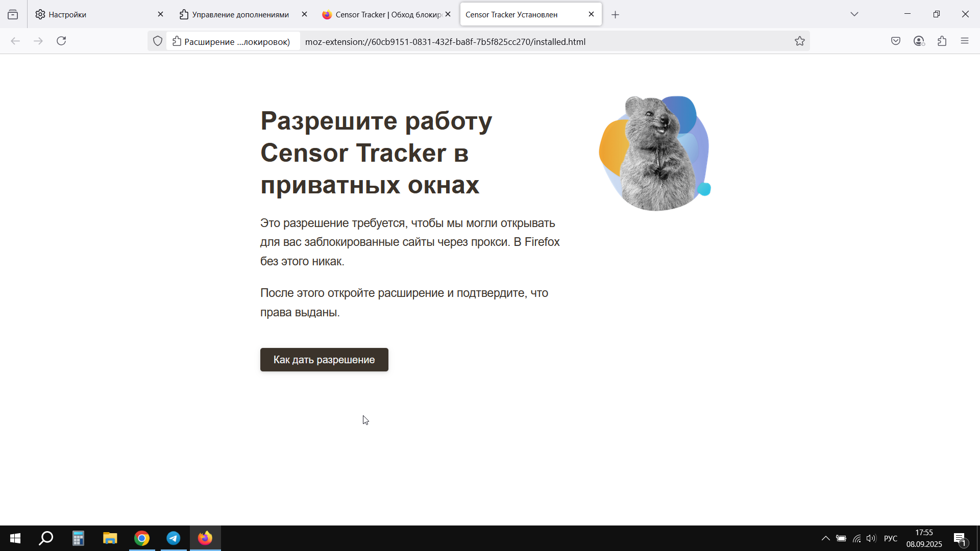Screen dimensions: 980x551
Task: Click the quokka mascot image
Action: (655, 153)
